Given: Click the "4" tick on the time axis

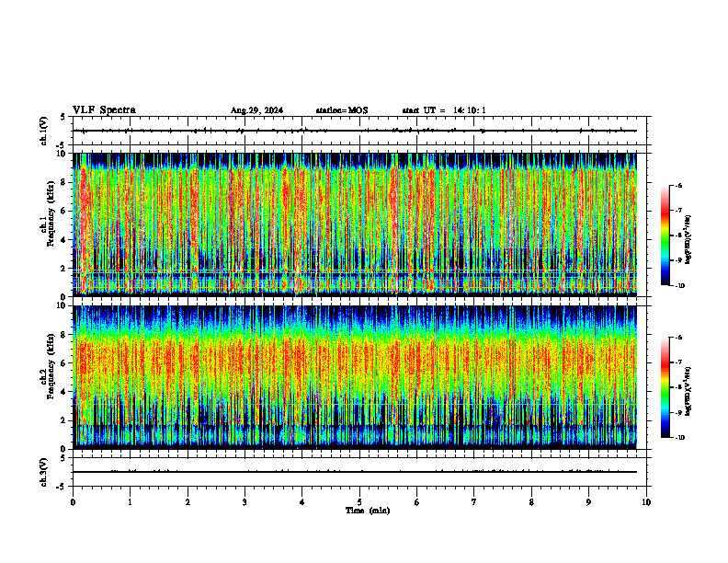Looking at the screenshot, I should 302,502.
